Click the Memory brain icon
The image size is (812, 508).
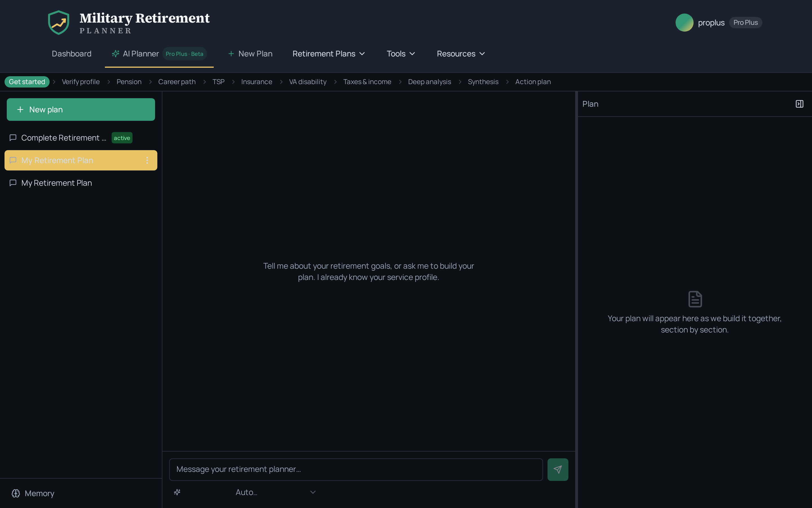coord(16,493)
